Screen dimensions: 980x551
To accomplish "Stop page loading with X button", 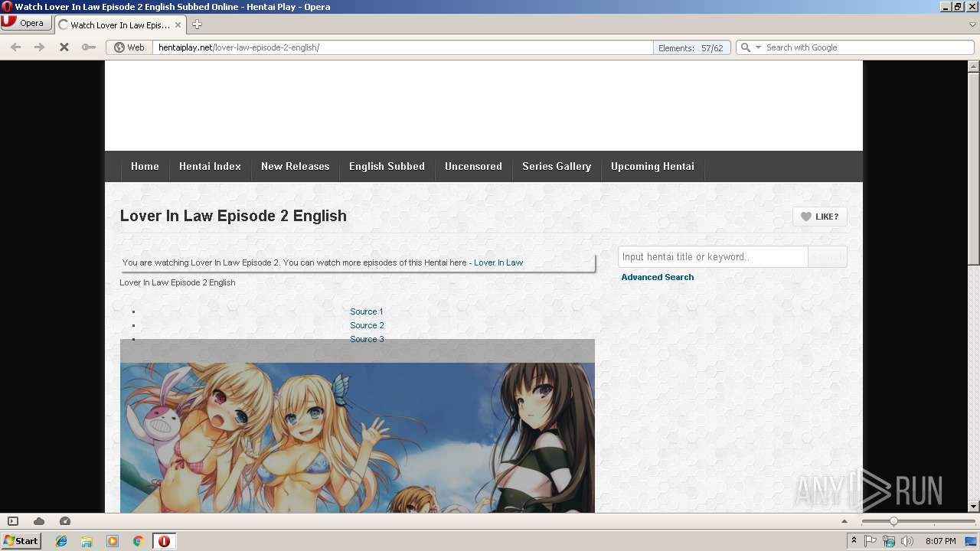I will 64,47.
